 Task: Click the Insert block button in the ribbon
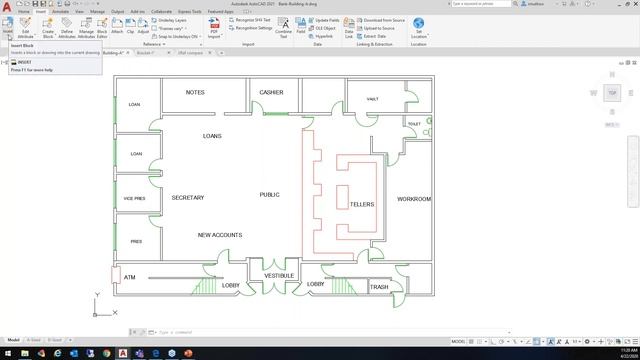[x=8, y=24]
